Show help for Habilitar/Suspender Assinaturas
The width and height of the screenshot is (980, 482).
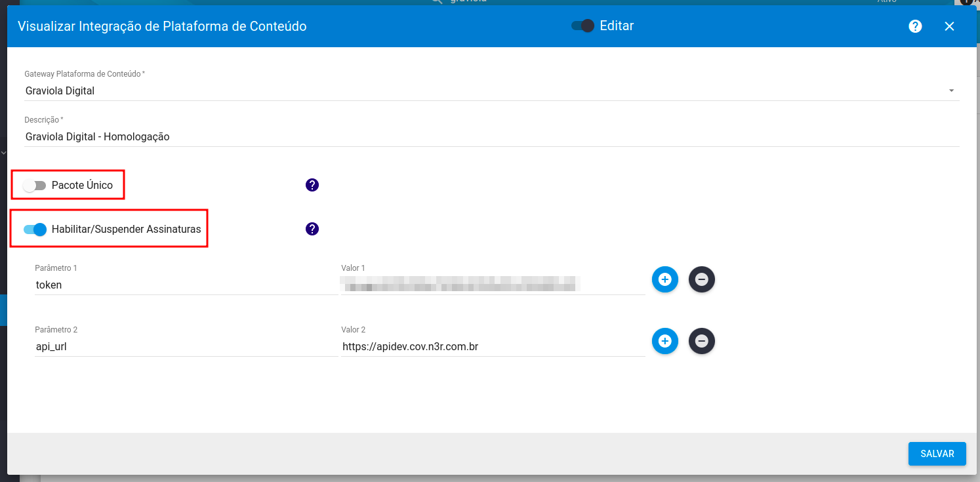click(x=312, y=229)
